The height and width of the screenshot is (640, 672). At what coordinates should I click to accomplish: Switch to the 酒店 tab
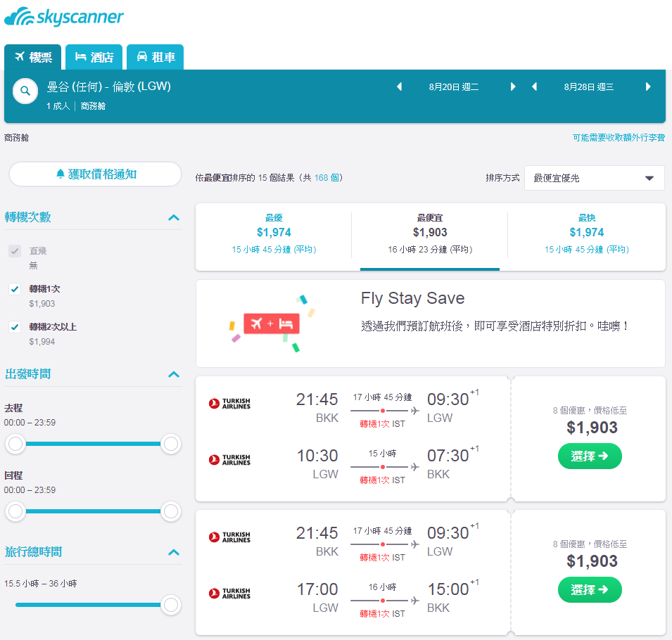click(94, 57)
